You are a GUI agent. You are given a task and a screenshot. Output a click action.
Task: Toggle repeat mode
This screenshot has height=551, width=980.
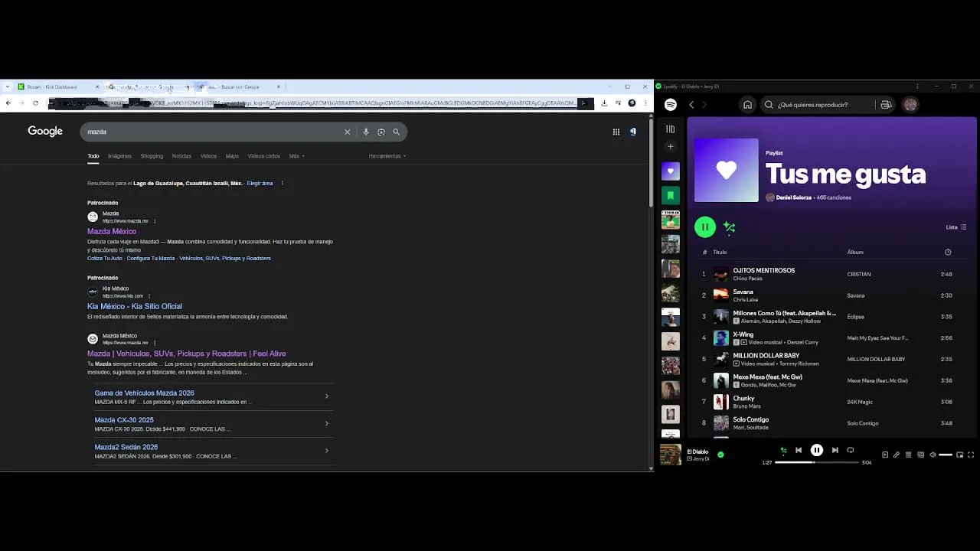coord(851,451)
